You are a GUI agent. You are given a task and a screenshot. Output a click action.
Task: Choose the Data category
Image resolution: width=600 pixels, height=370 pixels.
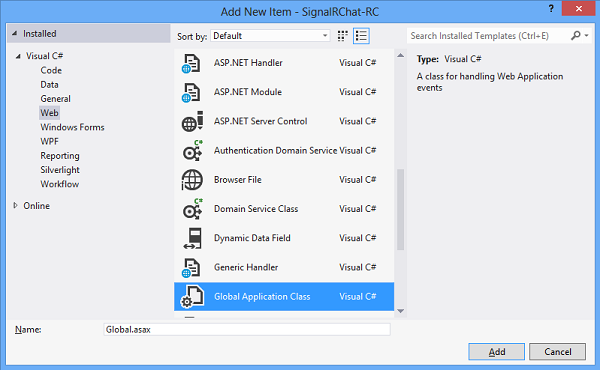point(49,85)
